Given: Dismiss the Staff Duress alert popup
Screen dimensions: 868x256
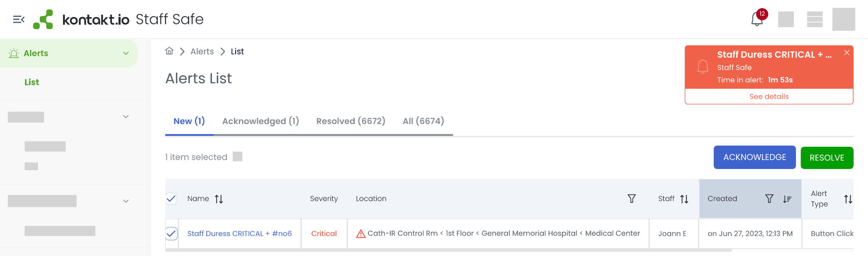Looking at the screenshot, I should (846, 53).
